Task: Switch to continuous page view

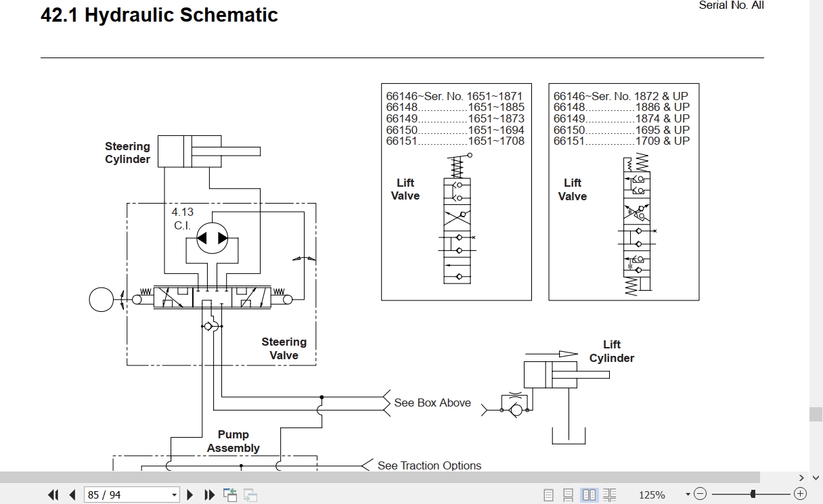Action: 569,495
